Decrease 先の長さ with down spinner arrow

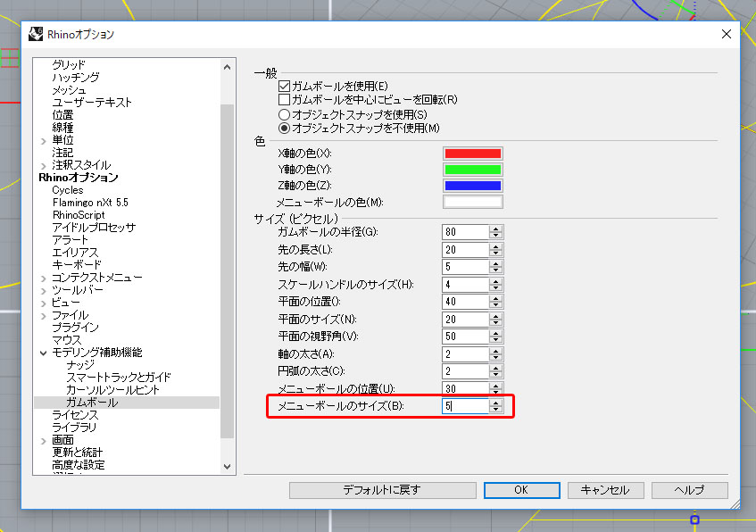click(495, 254)
